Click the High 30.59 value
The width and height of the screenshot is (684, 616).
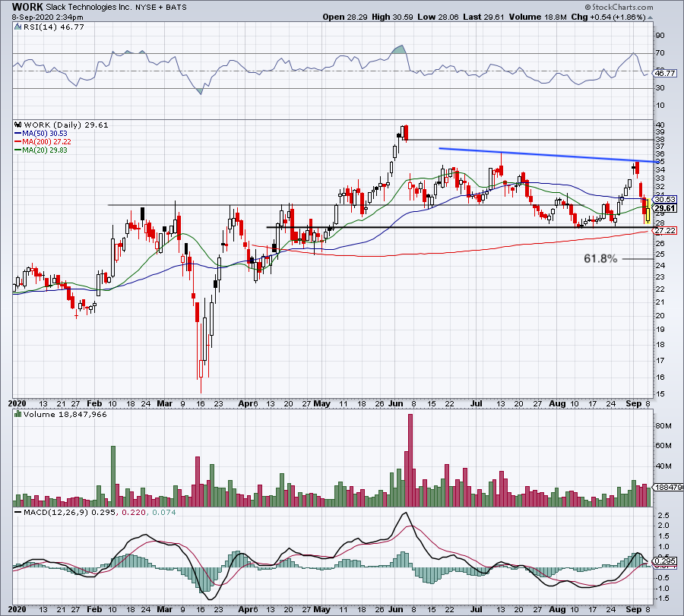pyautogui.click(x=393, y=17)
